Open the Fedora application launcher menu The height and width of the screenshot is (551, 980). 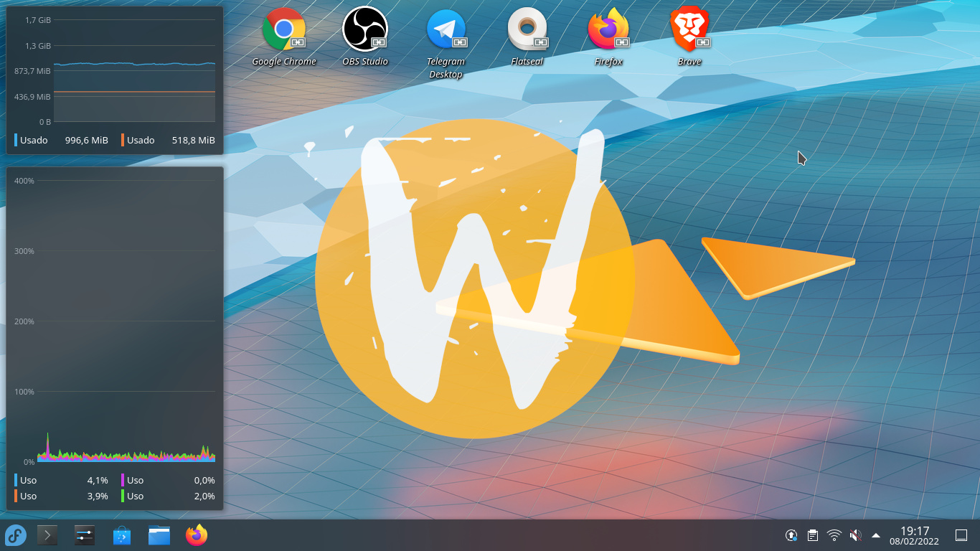16,534
